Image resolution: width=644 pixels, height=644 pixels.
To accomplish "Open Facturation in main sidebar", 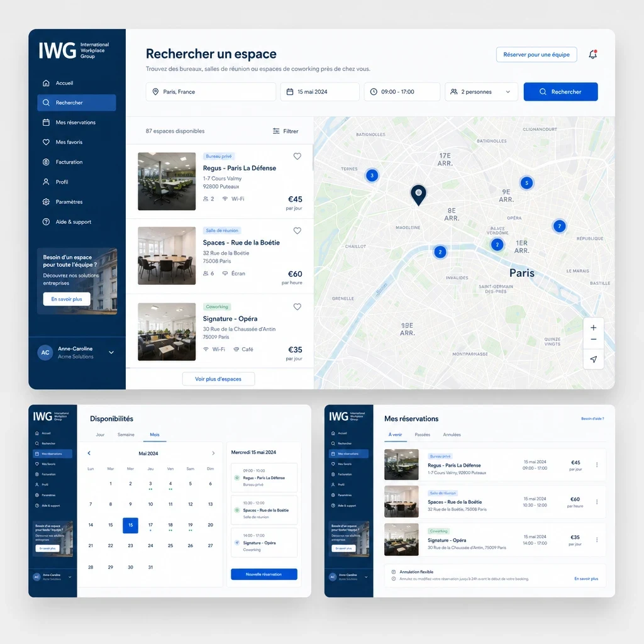I will tap(76, 162).
